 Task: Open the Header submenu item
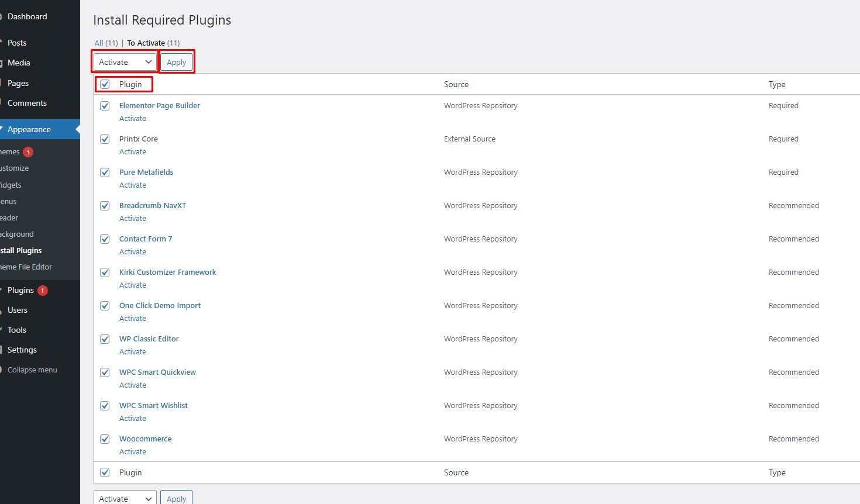pyautogui.click(x=9, y=218)
